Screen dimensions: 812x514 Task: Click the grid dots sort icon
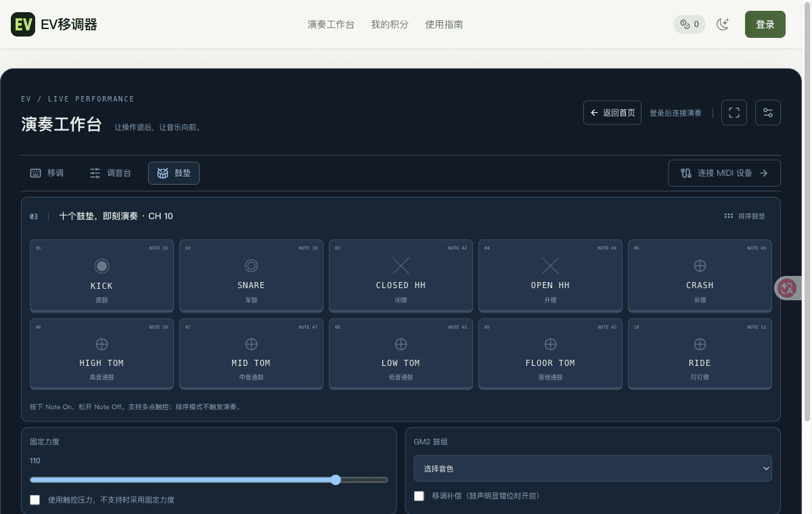(x=729, y=216)
